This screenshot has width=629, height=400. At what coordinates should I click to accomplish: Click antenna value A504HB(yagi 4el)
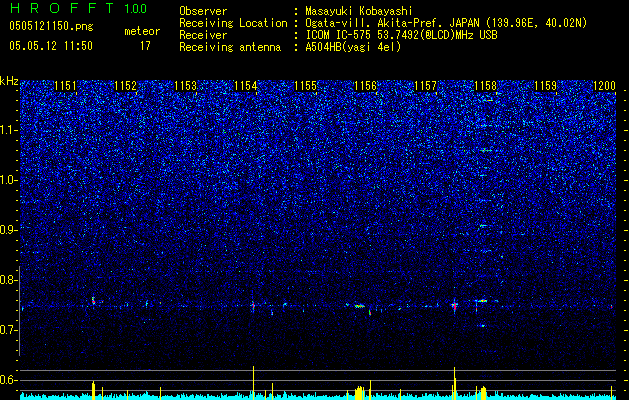[x=353, y=47]
